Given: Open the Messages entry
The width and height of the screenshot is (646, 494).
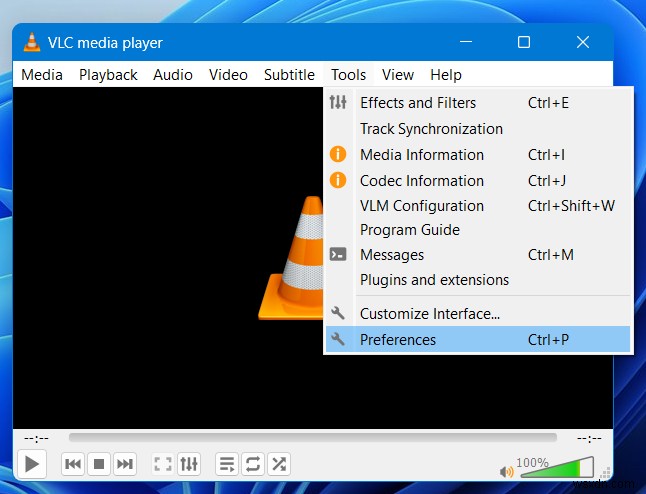Looking at the screenshot, I should 478,255.
